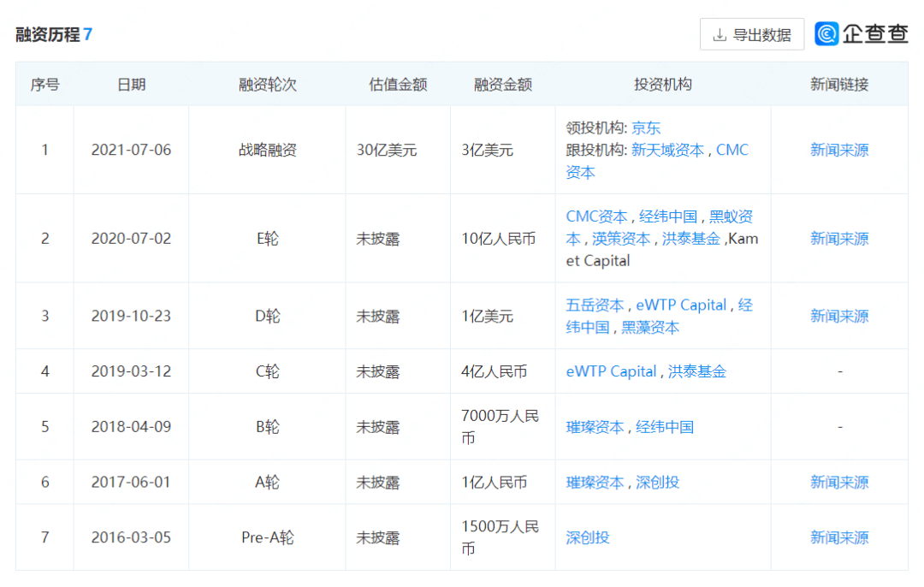
Task: Click the 7000万人民币 funding amount
Action: (500, 427)
